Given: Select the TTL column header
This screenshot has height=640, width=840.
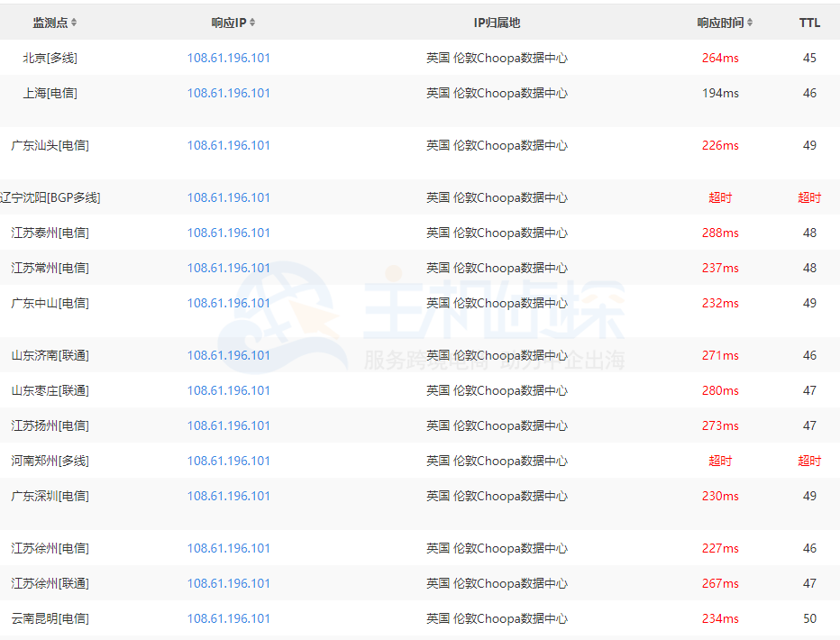Looking at the screenshot, I should coord(808,22).
